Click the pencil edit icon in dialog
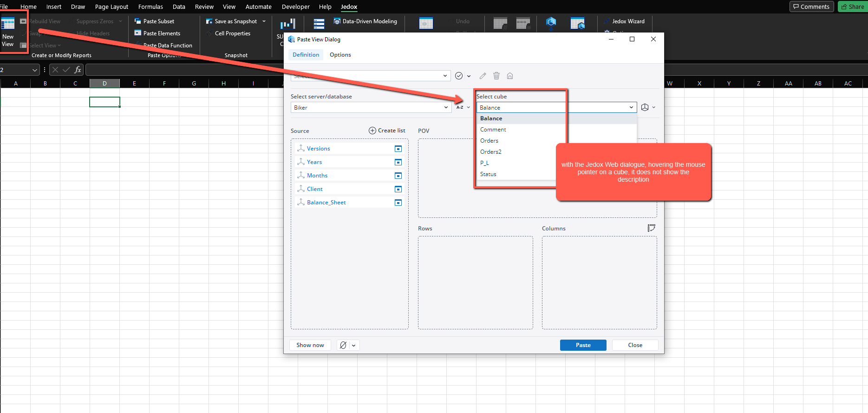Viewport: 868px width, 413px height. click(483, 76)
